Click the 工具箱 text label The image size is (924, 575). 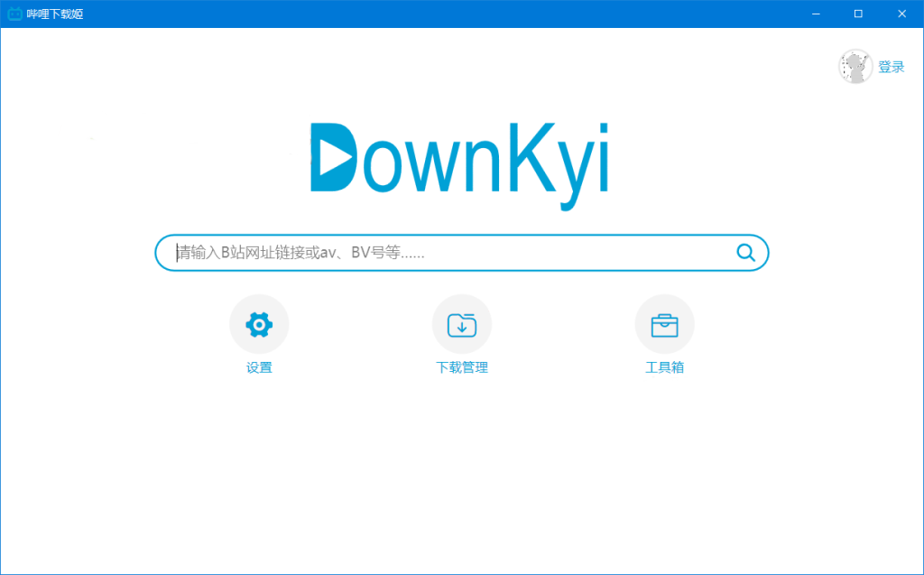tap(664, 367)
